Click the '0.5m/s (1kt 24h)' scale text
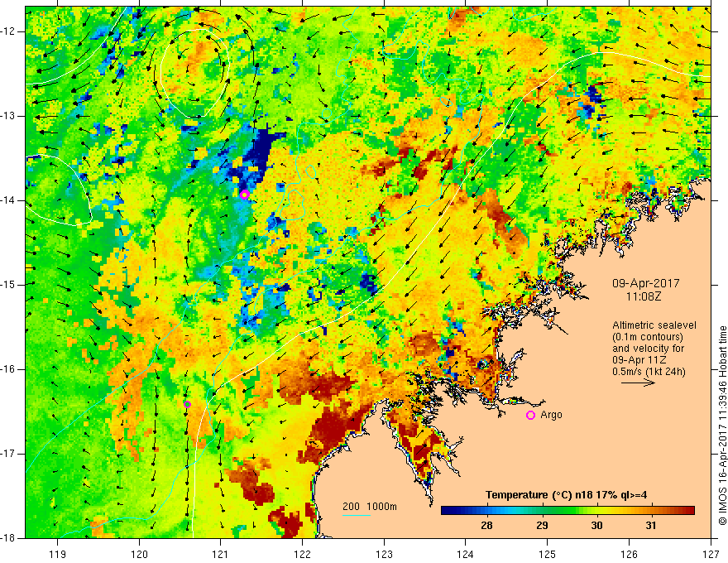The height and width of the screenshot is (563, 728). pos(649,372)
